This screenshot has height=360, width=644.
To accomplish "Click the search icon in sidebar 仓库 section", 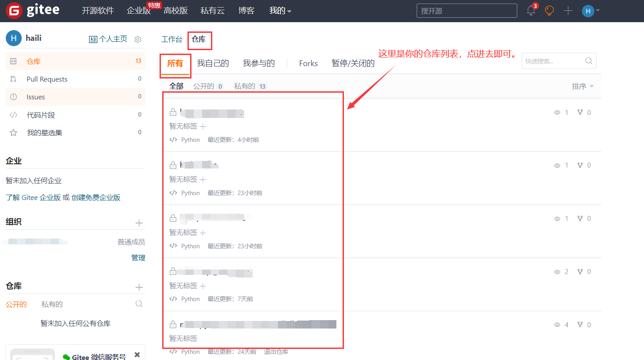I will [x=139, y=304].
